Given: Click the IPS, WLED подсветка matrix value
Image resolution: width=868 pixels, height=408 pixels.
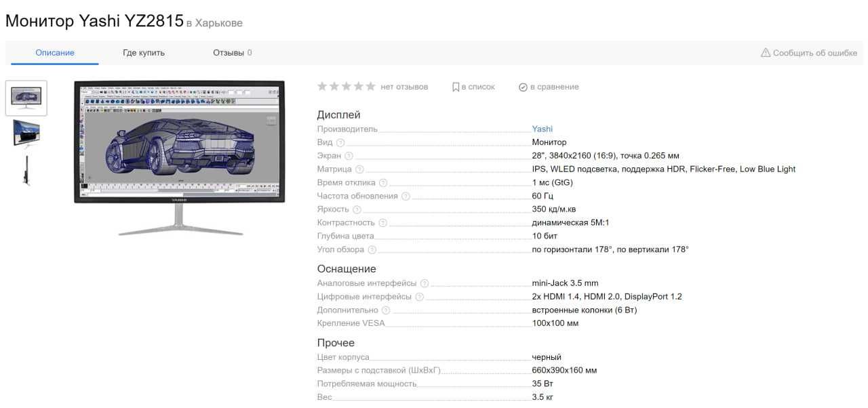Looking at the screenshot, I should point(664,169).
